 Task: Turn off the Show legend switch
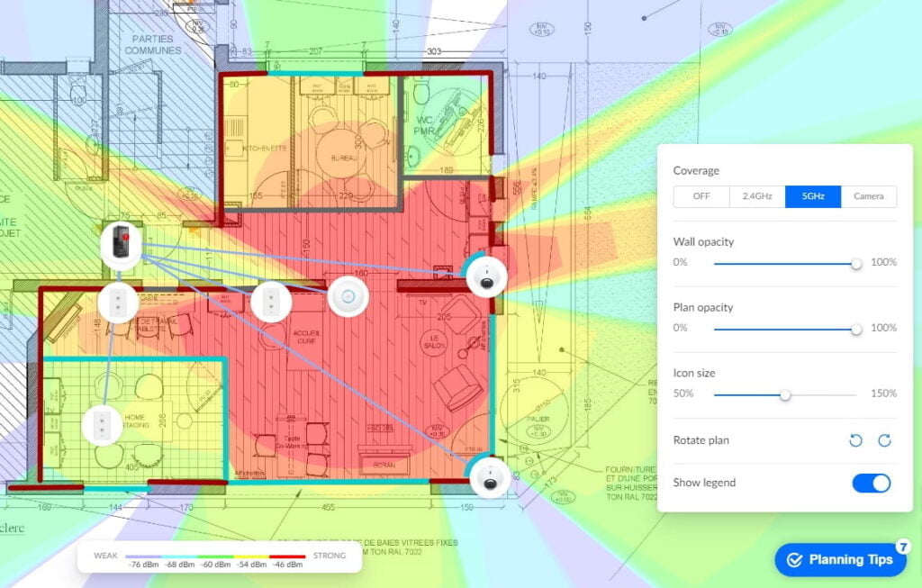click(871, 483)
